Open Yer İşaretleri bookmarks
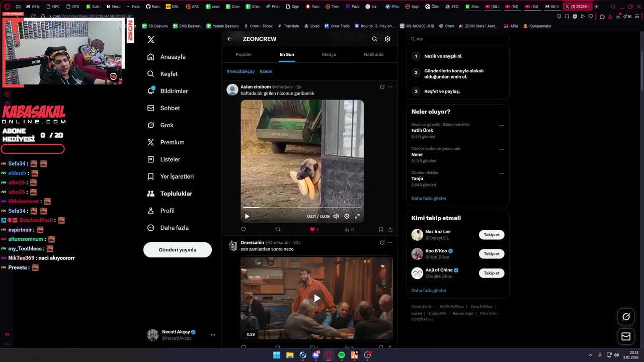This screenshot has height=362, width=644. [171, 176]
